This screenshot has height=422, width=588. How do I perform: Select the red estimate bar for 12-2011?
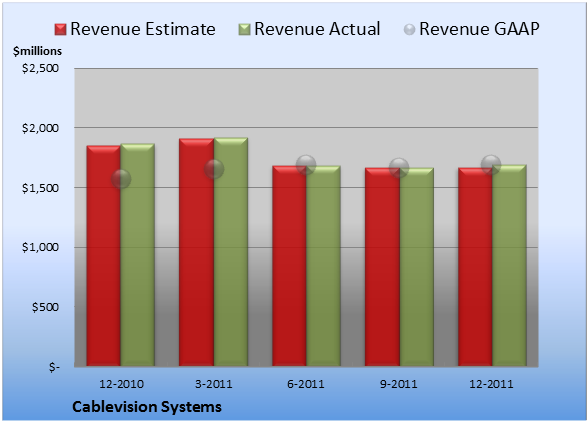point(475,267)
